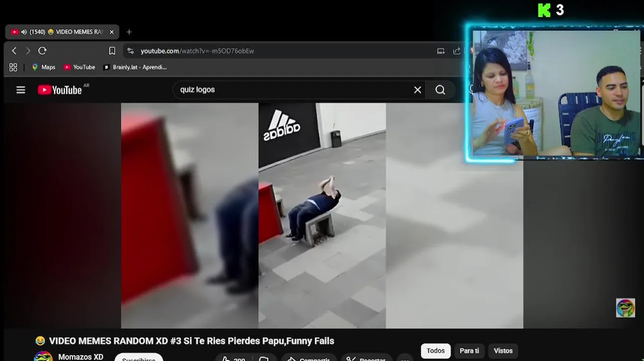Viewport: 644px width, 361px height.
Task: Click the Compartir share button
Action: pos(308,358)
